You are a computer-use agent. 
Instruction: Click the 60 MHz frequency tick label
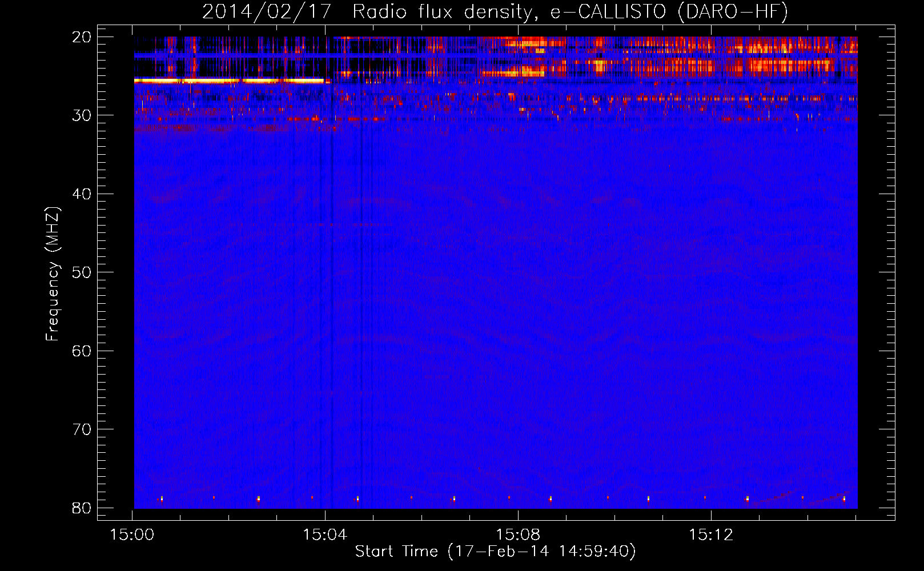[82, 351]
